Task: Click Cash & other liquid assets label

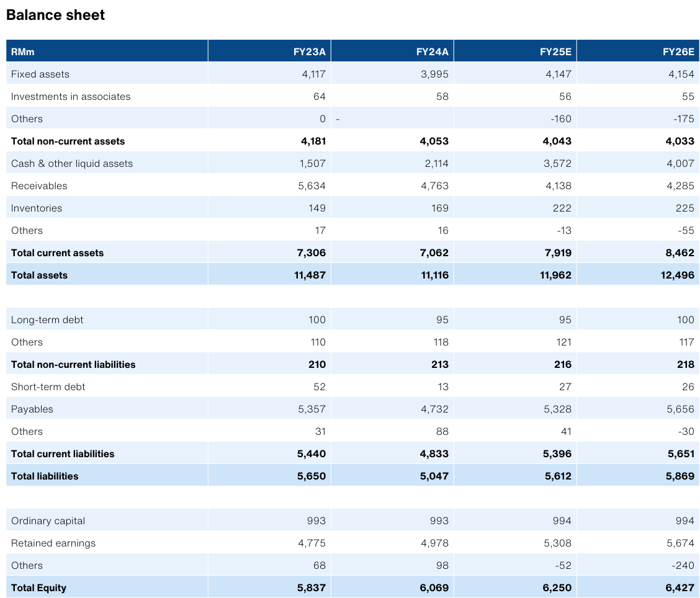Action: pyautogui.click(x=72, y=163)
